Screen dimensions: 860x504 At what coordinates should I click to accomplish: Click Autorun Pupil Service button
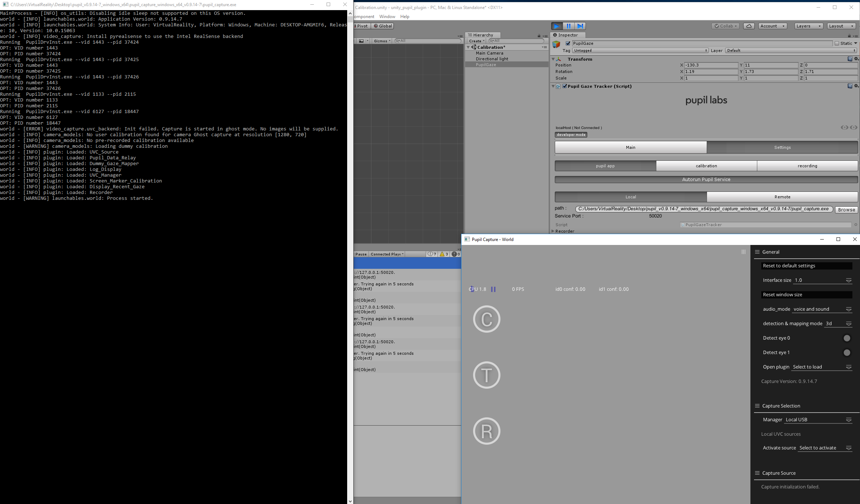pyautogui.click(x=706, y=180)
